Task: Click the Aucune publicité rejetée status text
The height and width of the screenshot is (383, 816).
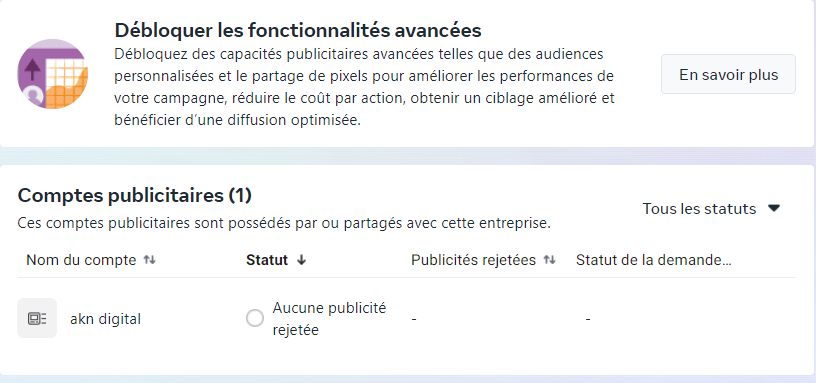Action: point(329,318)
